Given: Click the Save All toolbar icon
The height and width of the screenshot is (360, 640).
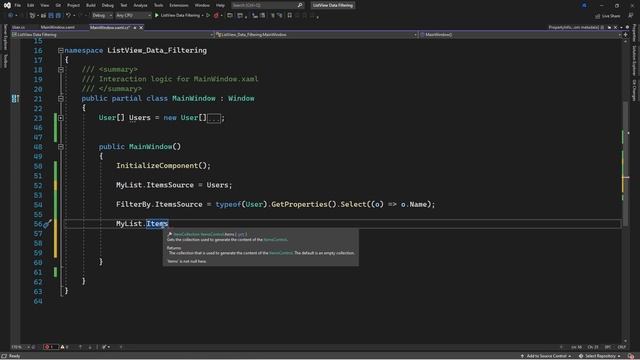Looking at the screenshot, I should [58, 16].
